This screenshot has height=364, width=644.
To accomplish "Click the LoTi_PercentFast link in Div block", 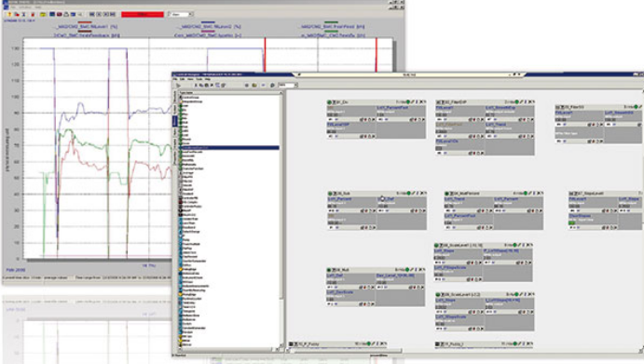I will [x=392, y=108].
